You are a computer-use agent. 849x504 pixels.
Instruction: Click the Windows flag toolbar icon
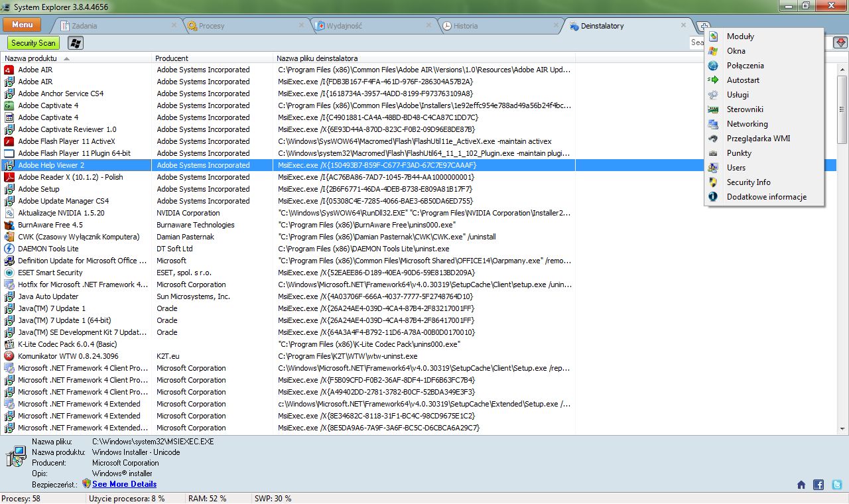76,43
